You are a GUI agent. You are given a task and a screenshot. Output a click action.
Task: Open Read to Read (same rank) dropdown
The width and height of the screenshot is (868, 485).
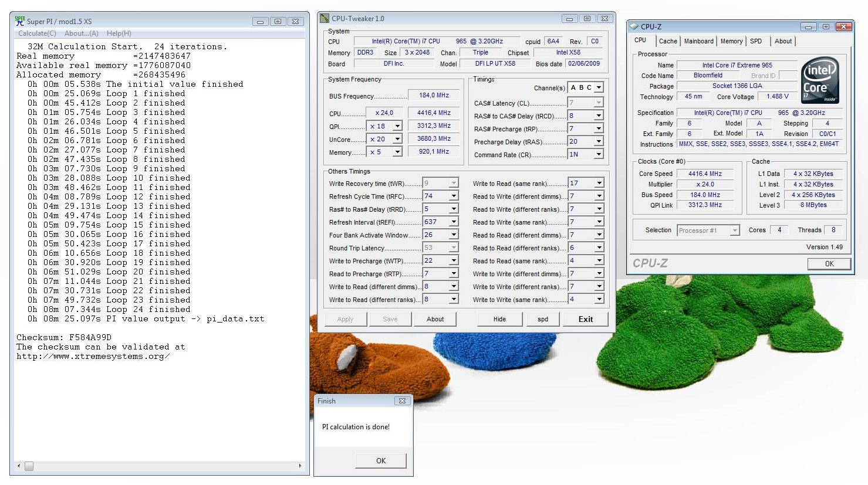pos(599,261)
